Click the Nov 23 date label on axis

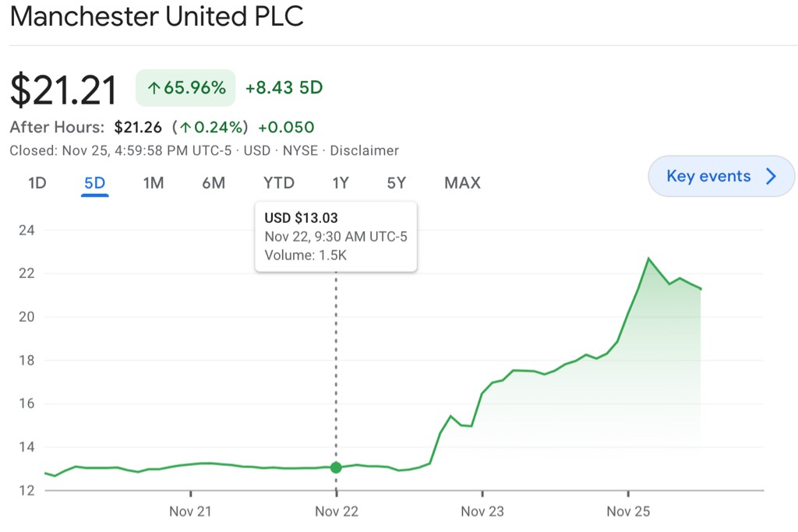pos(482,512)
